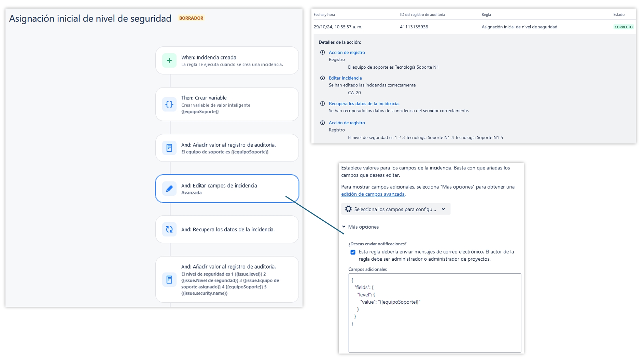Click the 'Fecha y hora' column header

(324, 15)
